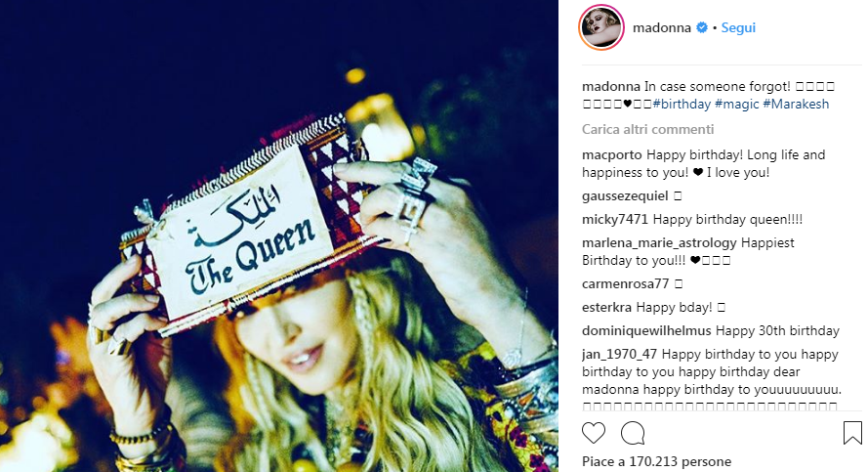This screenshot has width=868, height=472.
Task: Open the #magic hashtag
Action: click(x=737, y=104)
